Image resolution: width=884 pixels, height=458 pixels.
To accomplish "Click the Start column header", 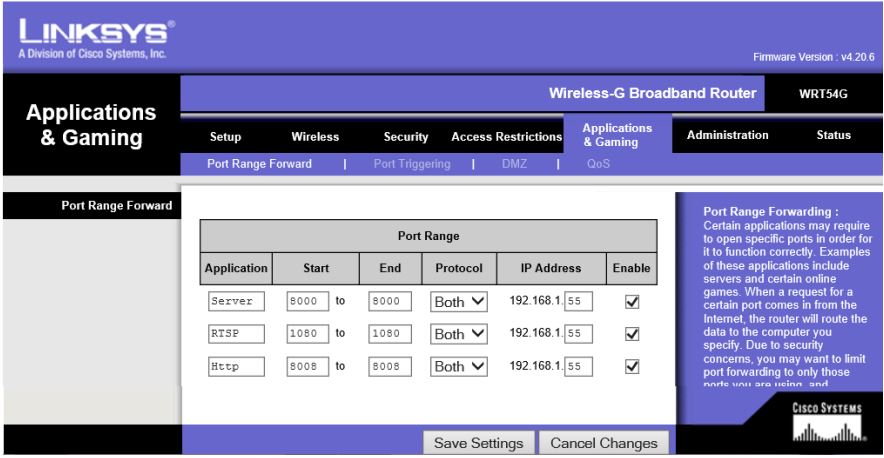I will (x=316, y=268).
